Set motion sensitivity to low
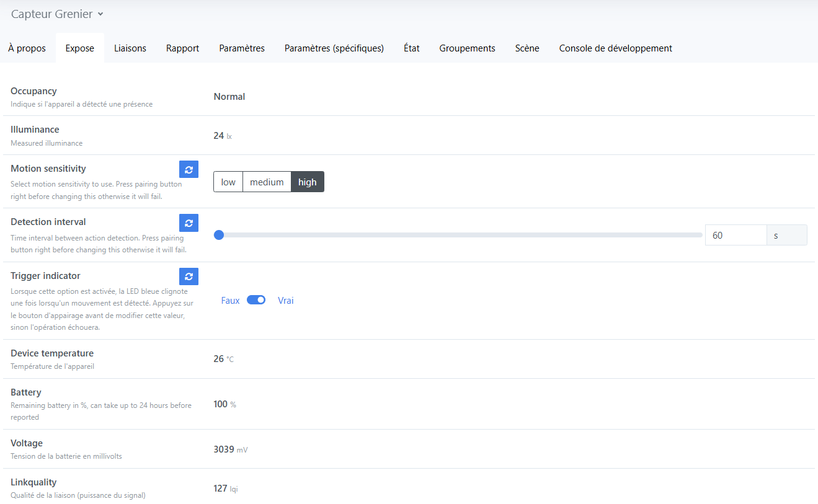The width and height of the screenshot is (818, 504). point(228,182)
